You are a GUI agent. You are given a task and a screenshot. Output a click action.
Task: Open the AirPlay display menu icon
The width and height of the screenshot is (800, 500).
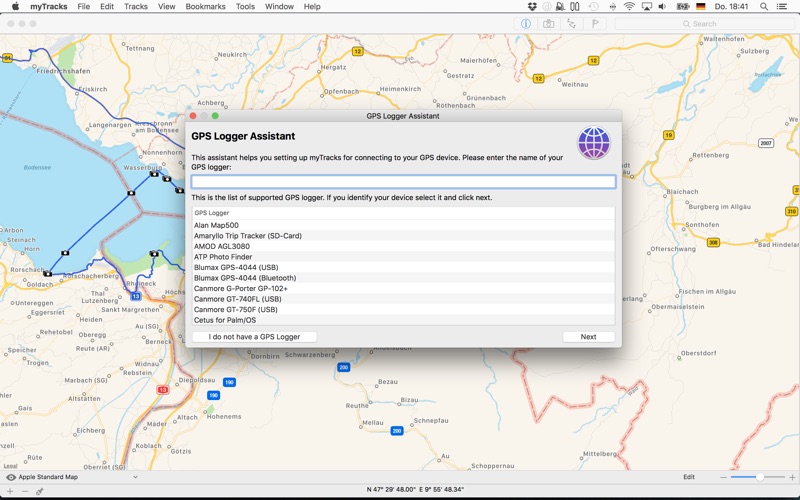646,7
